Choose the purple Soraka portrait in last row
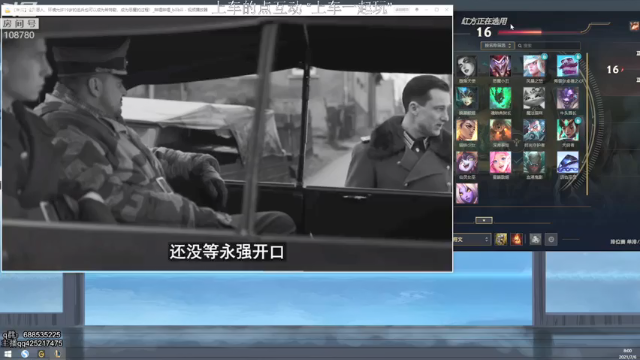Image resolution: width=640 pixels, height=360 pixels. pos(467,193)
